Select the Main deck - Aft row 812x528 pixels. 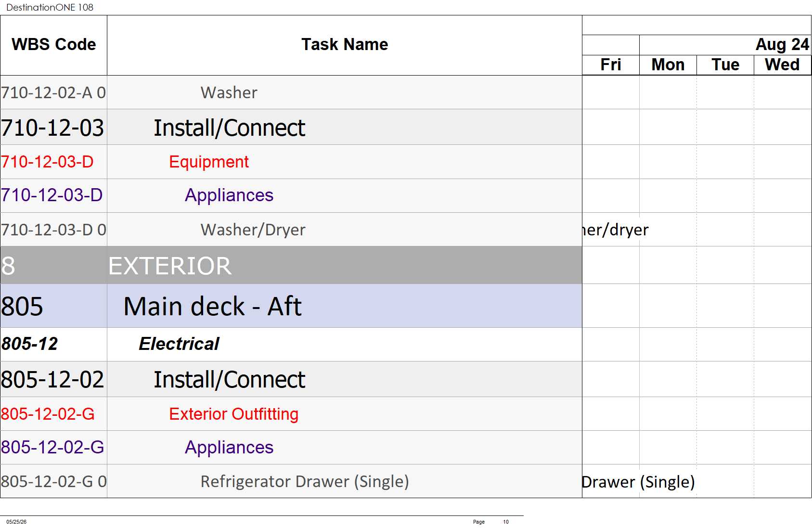291,306
